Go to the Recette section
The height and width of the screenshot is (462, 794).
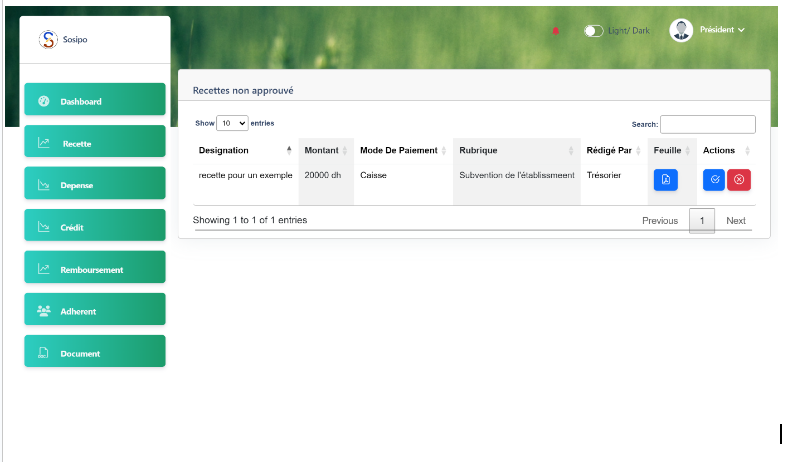(x=95, y=141)
